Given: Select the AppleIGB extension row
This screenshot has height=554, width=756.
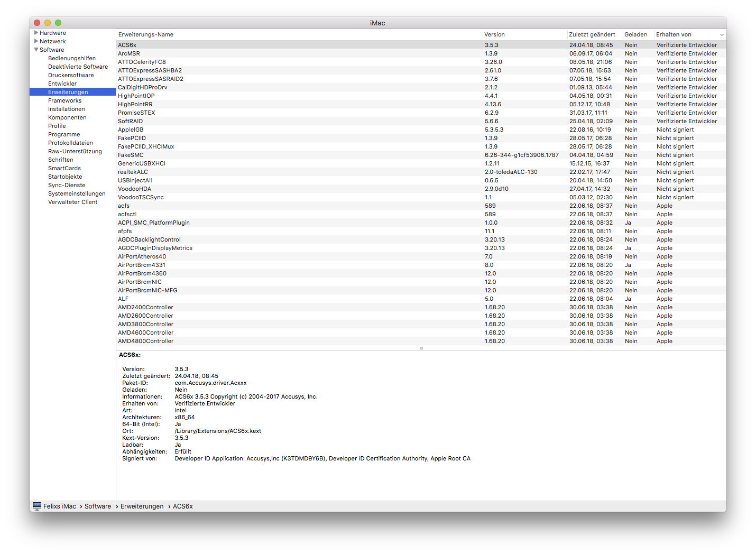Looking at the screenshot, I should (421, 130).
